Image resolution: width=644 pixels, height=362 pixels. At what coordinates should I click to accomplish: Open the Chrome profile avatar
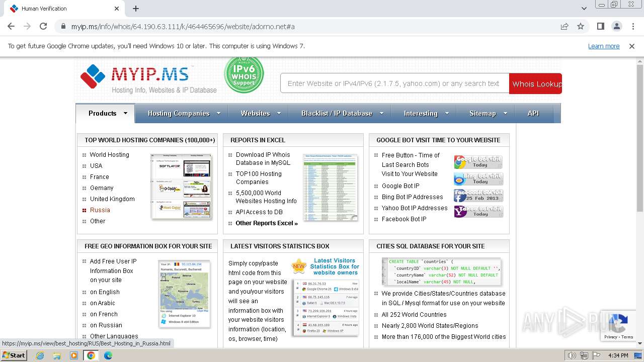tap(617, 26)
